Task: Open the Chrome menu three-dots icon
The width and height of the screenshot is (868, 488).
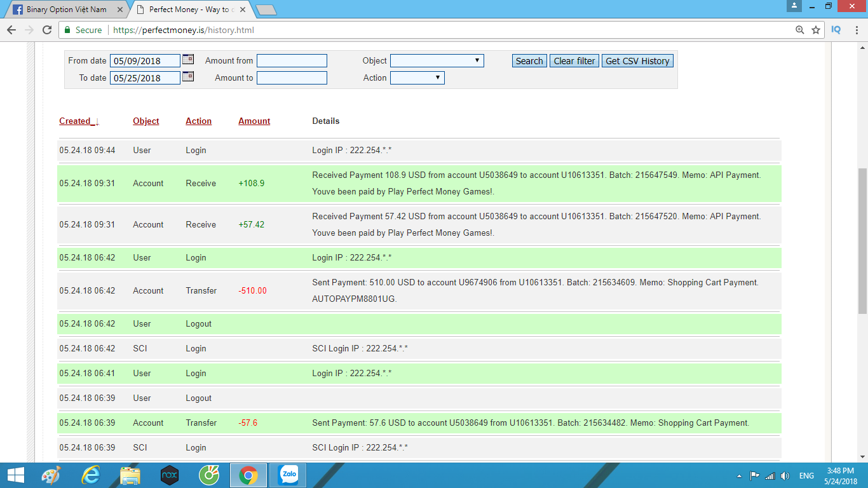Action: click(856, 30)
